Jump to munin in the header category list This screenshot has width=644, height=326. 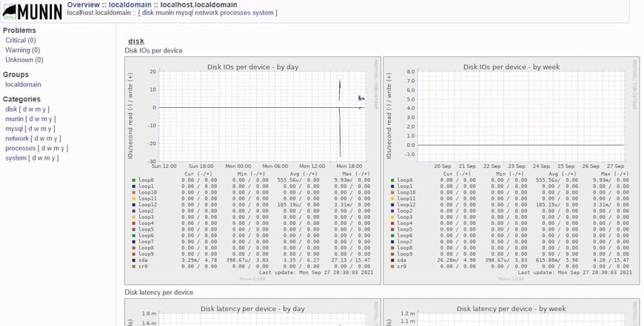[164, 13]
